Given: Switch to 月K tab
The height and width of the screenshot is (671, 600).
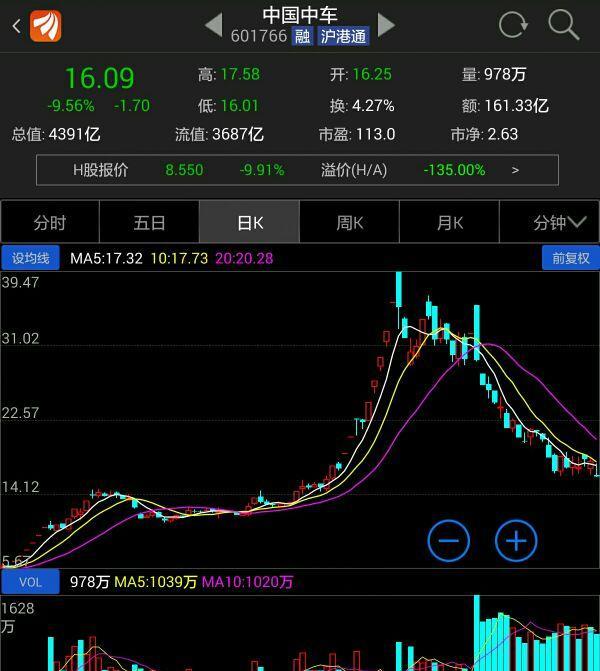Looking at the screenshot, I should point(449,223).
